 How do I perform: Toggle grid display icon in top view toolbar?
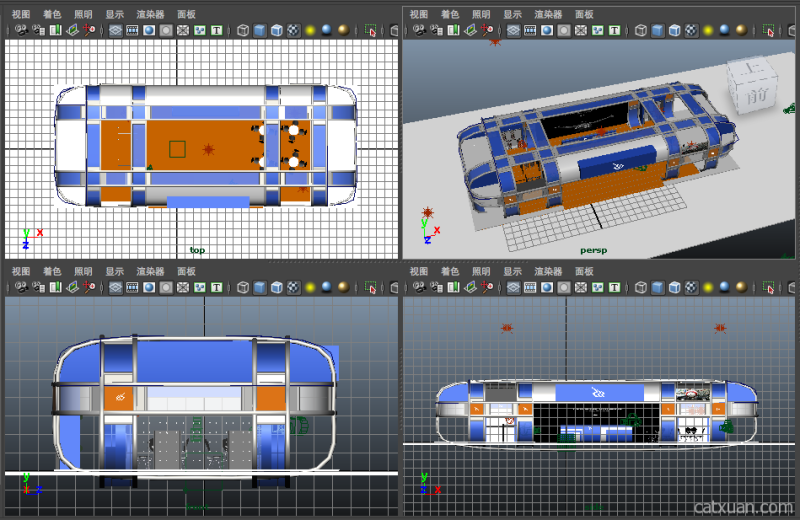pyautogui.click(x=116, y=30)
